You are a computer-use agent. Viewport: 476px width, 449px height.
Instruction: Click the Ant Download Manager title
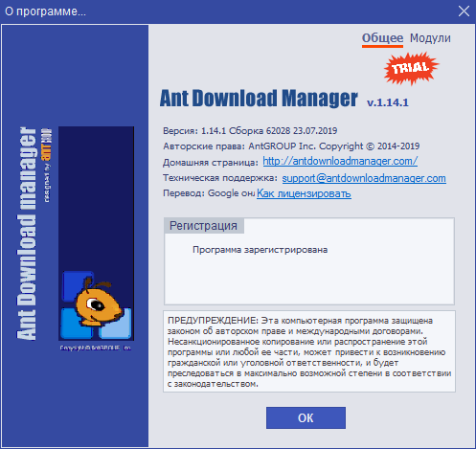(x=259, y=98)
